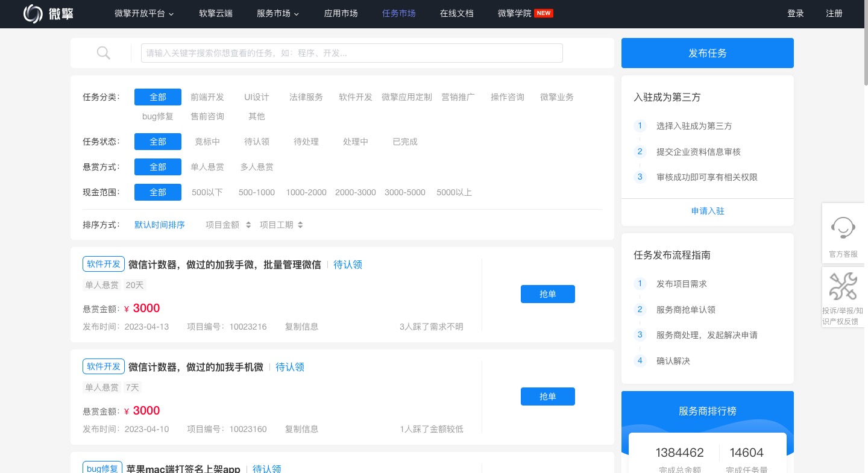Click the 注册 link
868x473 pixels.
[x=834, y=13]
